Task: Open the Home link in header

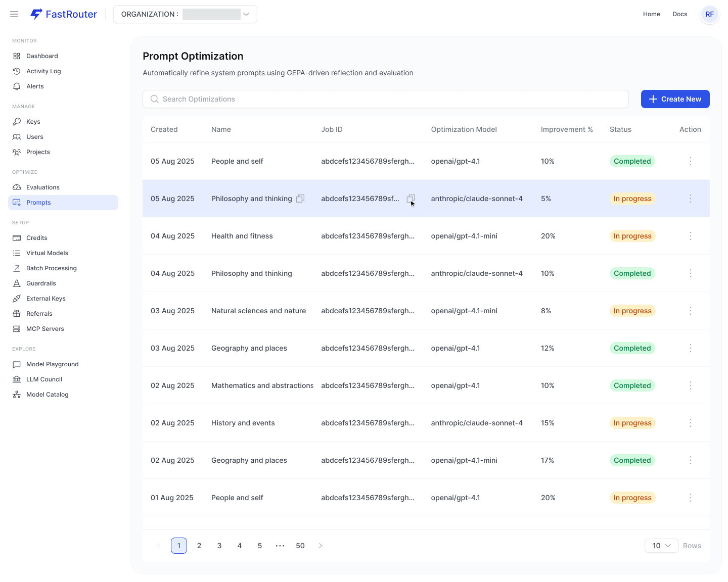Action: pos(652,14)
